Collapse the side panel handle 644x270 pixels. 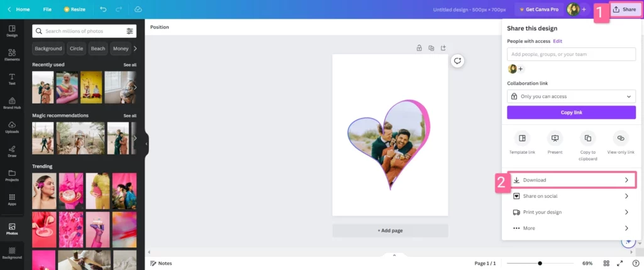(x=147, y=144)
